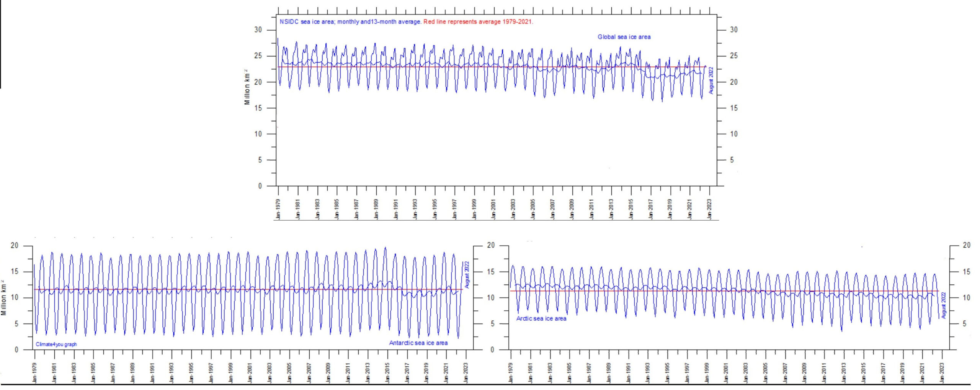Click 'August 2022' label in the global chart
Viewport: 980px width, 390px height.
(711, 80)
